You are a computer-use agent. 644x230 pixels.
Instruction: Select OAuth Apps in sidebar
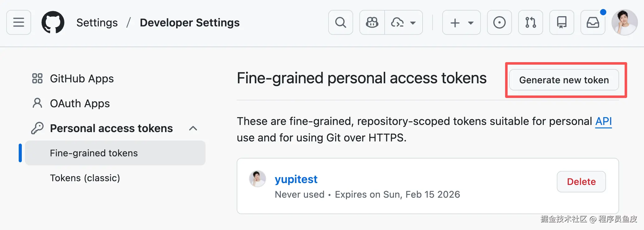(80, 103)
